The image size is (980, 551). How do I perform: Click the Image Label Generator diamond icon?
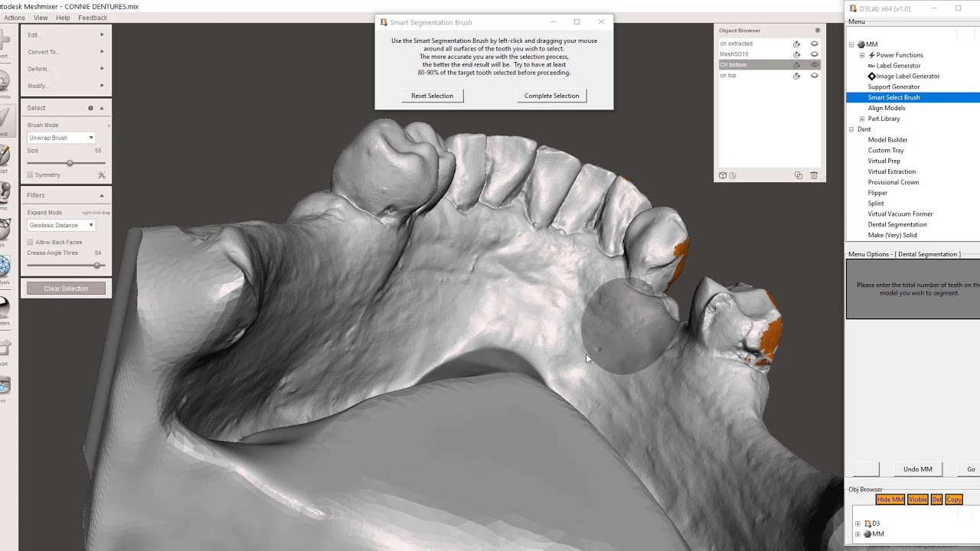871,77
